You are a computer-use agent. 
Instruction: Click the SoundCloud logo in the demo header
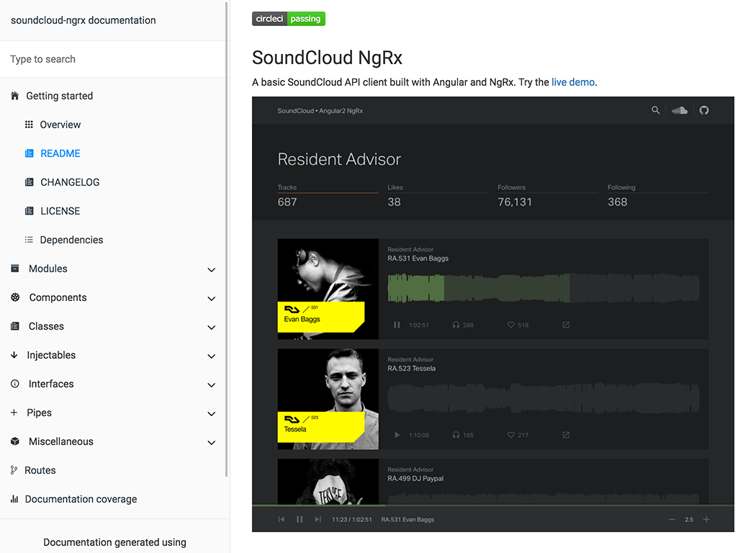pos(680,110)
